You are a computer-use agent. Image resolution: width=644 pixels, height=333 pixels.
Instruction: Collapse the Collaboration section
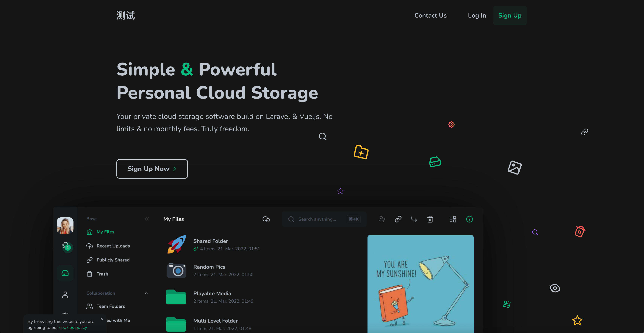[146, 293]
